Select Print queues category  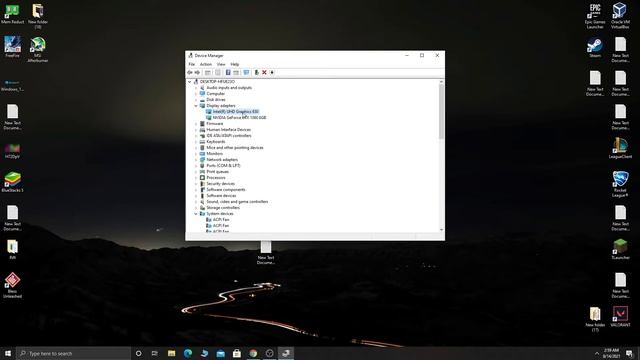(x=218, y=172)
